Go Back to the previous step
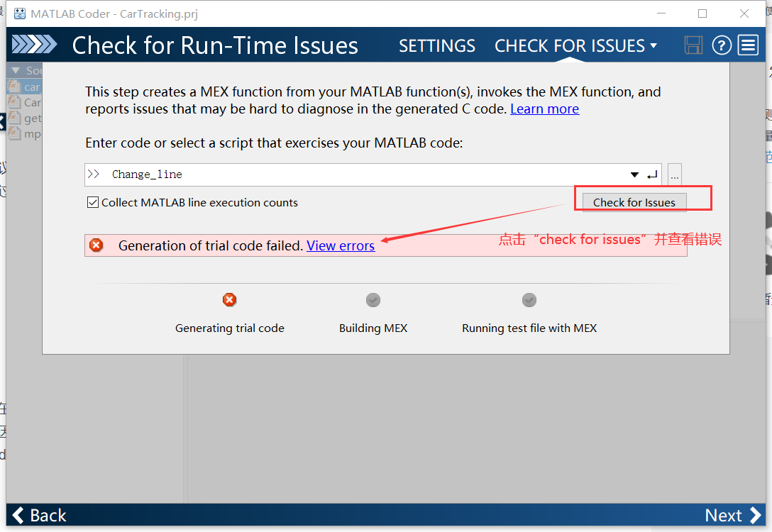 click(39, 515)
